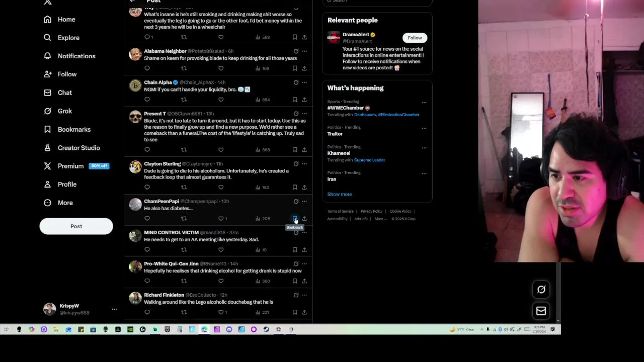Bookmark Chain Alpha's reply

pos(295,100)
